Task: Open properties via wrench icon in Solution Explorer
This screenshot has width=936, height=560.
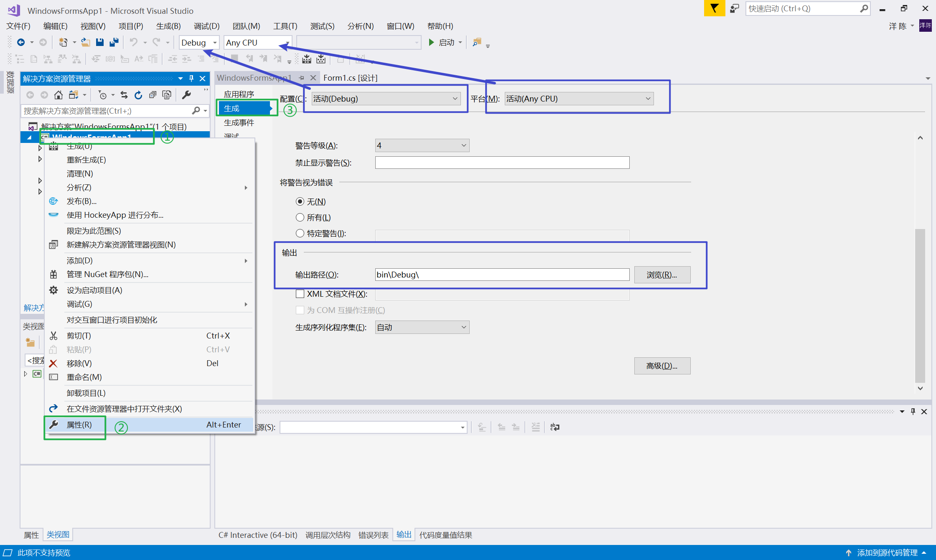Action: 186,95
